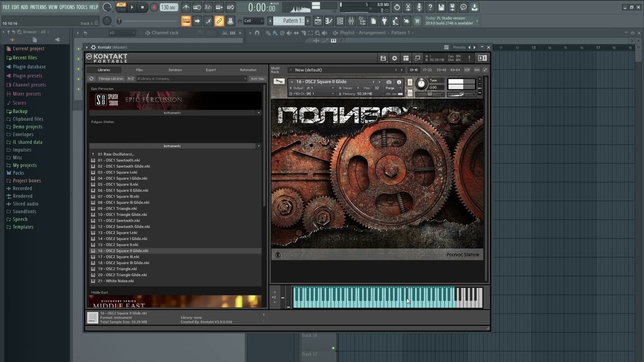Click the rack minimize-all arrows icon
The width and height of the screenshot is (644, 362).
coord(485,70)
